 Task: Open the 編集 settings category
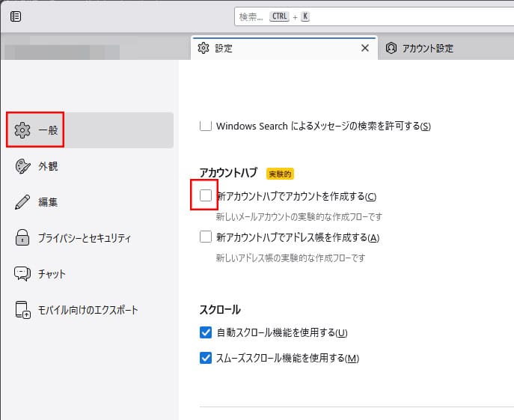[x=90, y=202]
